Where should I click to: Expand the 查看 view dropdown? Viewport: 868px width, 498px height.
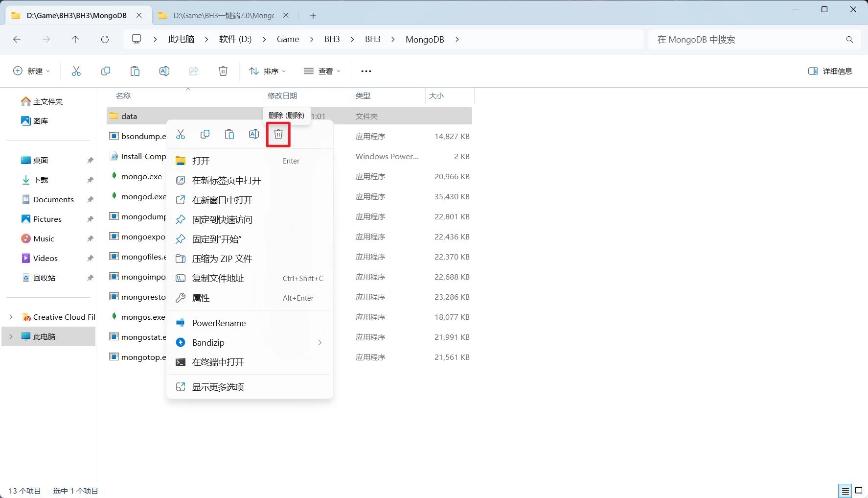click(322, 71)
